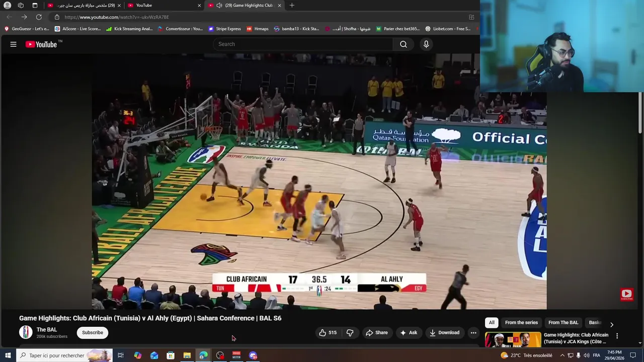Open Microsoft Store from taskbar
This screenshot has height=362, width=644.
click(171, 355)
